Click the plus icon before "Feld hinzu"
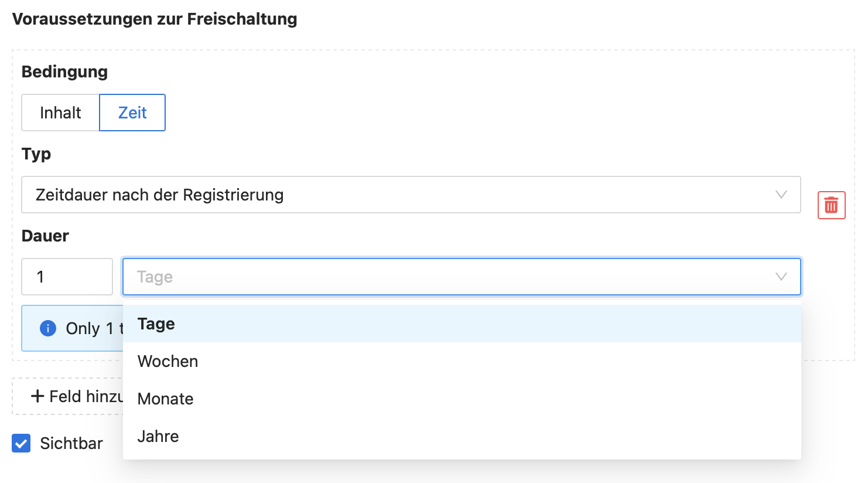The width and height of the screenshot is (868, 483). point(37,396)
